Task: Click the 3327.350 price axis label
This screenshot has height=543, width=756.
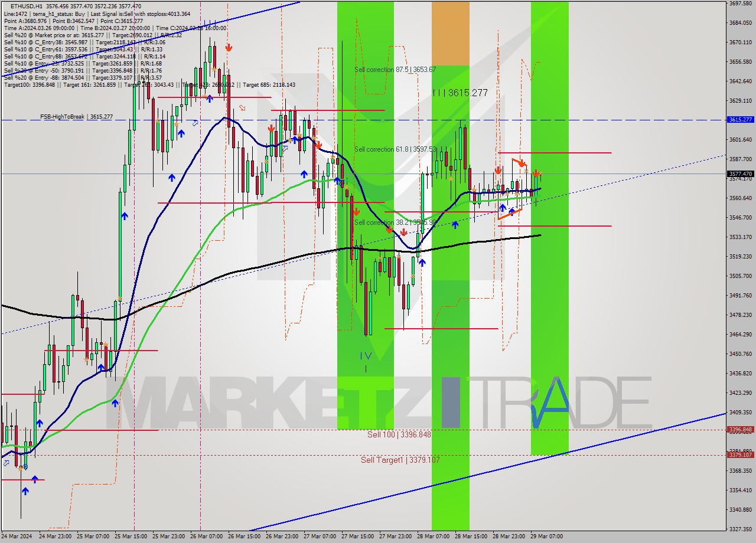Action: click(740, 529)
